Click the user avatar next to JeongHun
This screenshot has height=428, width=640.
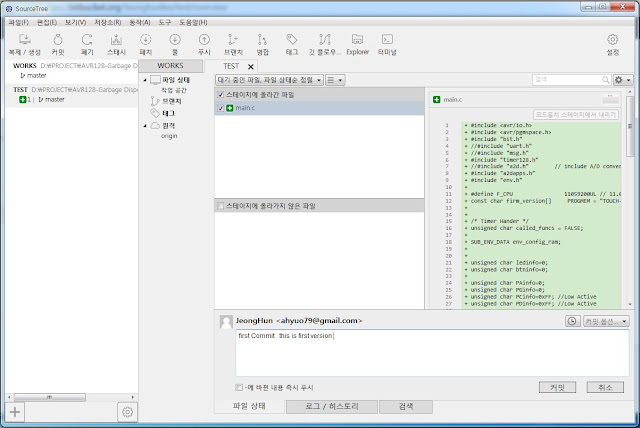coord(226,322)
